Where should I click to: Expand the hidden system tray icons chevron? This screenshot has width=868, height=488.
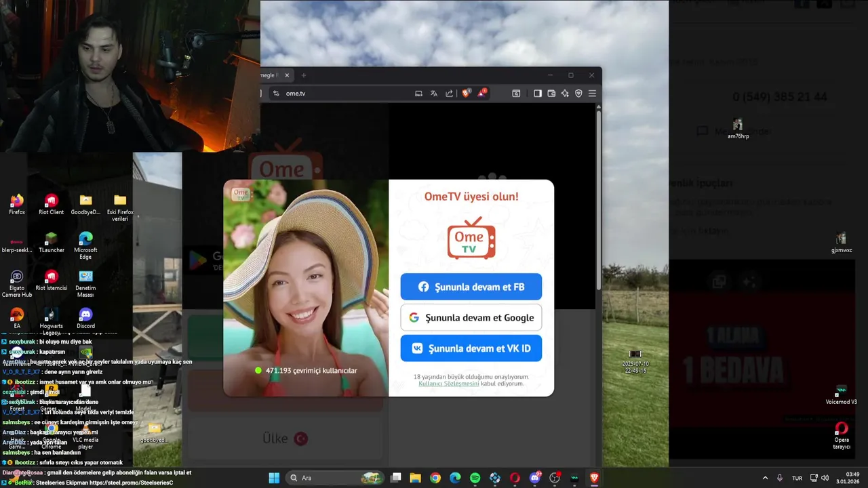point(765,478)
